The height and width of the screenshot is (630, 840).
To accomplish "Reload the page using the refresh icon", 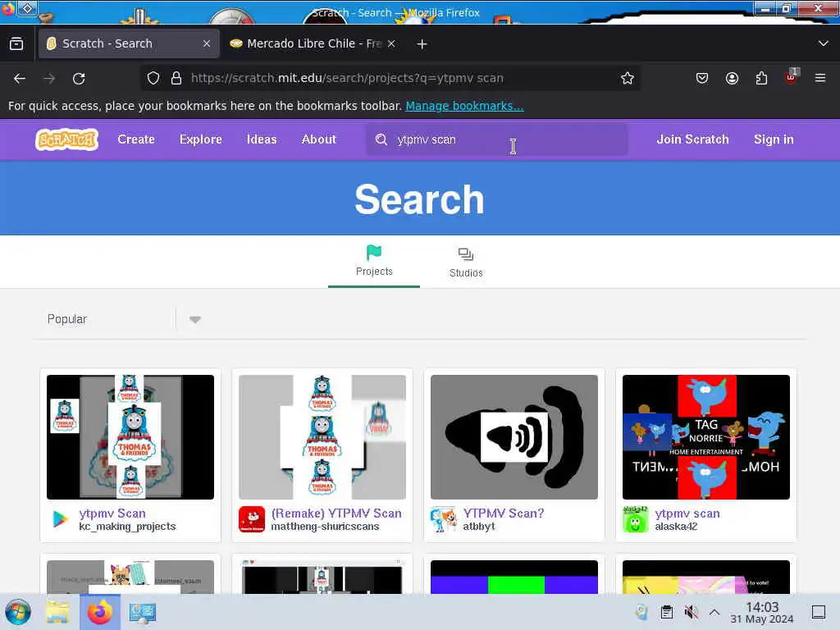I will pyautogui.click(x=79, y=78).
